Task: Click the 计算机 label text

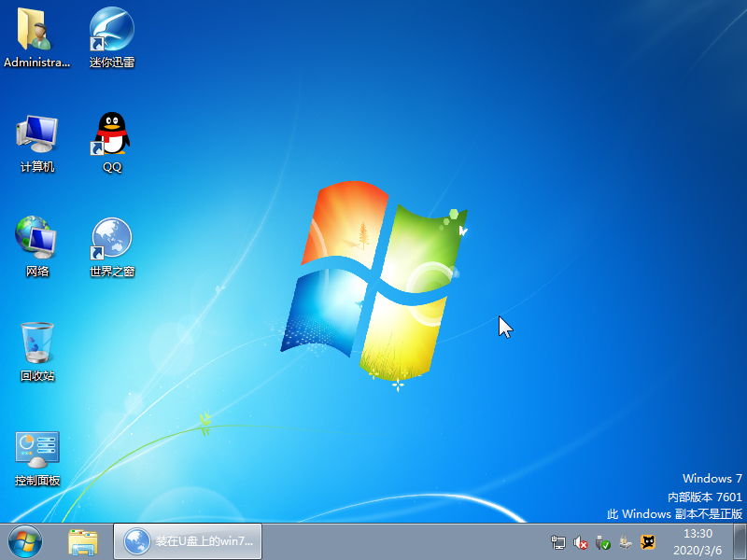Action: point(37,167)
